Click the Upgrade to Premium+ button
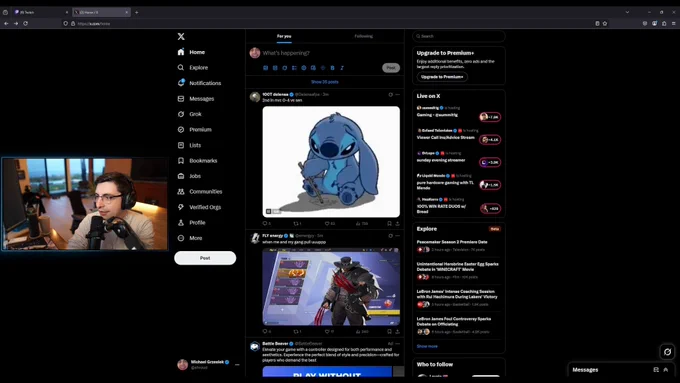Image resolution: width=680 pixels, height=383 pixels. (442, 77)
